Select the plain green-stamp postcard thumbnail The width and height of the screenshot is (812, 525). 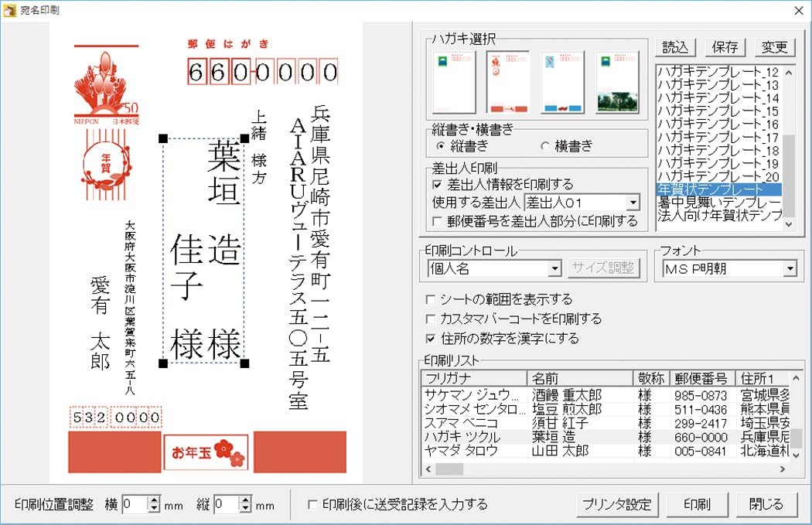(454, 83)
